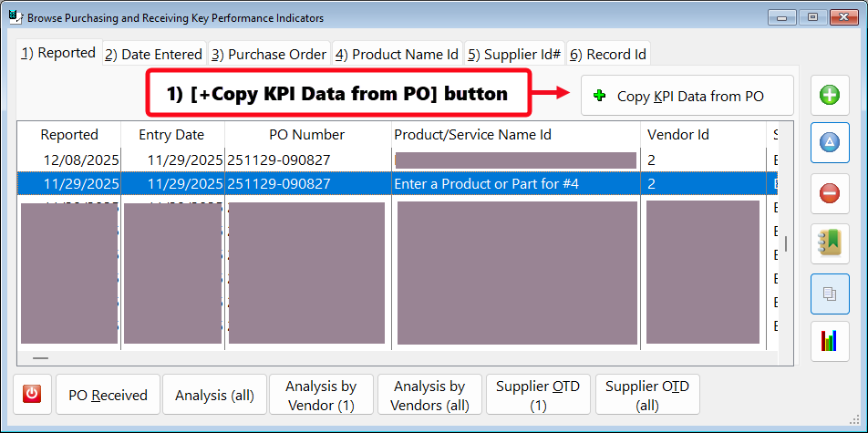
Task: Switch to the Date Entered tab
Action: (x=153, y=55)
